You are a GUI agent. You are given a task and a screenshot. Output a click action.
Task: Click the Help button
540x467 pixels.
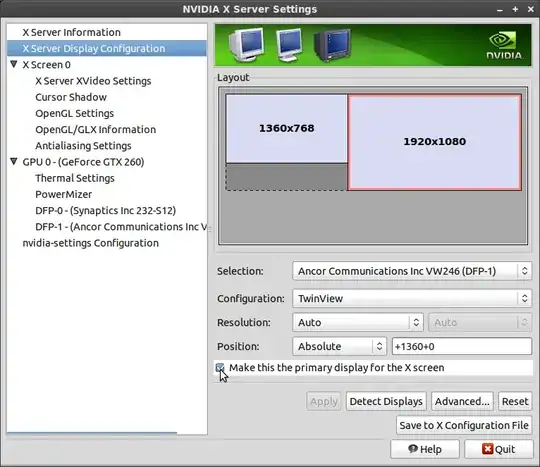425,449
